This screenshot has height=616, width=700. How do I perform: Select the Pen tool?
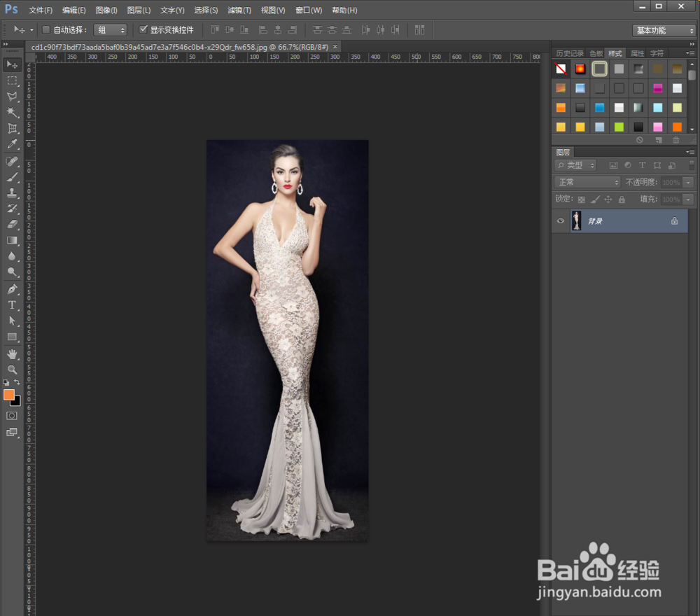tap(12, 289)
